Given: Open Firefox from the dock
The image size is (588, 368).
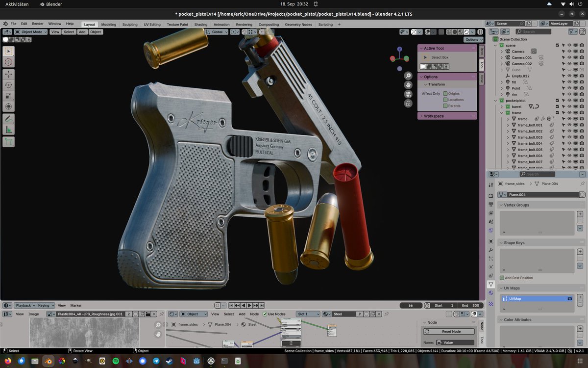Looking at the screenshot, I should (x=8, y=361).
